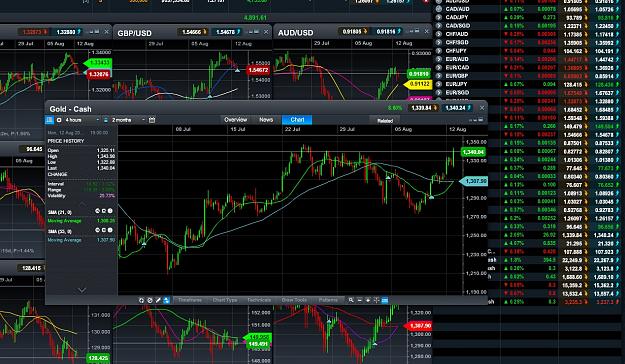
Task: Click the CAD/AUD row name in watchlist
Action: pos(457,9)
